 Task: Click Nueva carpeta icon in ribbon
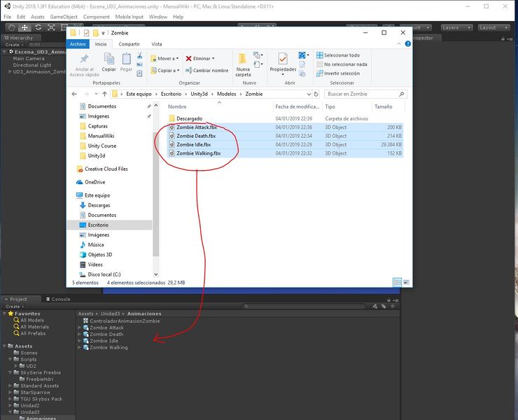point(243,59)
